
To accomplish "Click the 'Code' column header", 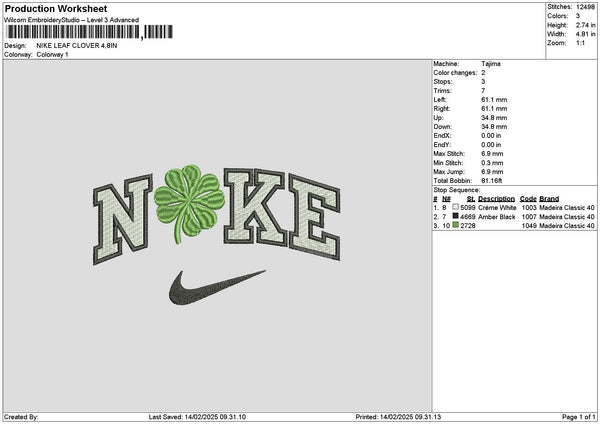I will pos(528,199).
